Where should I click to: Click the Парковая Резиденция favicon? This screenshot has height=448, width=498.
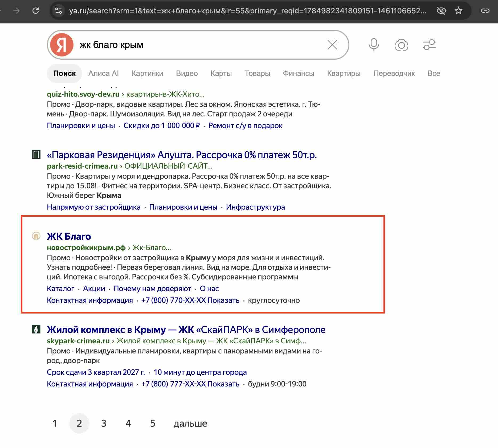tap(36, 154)
